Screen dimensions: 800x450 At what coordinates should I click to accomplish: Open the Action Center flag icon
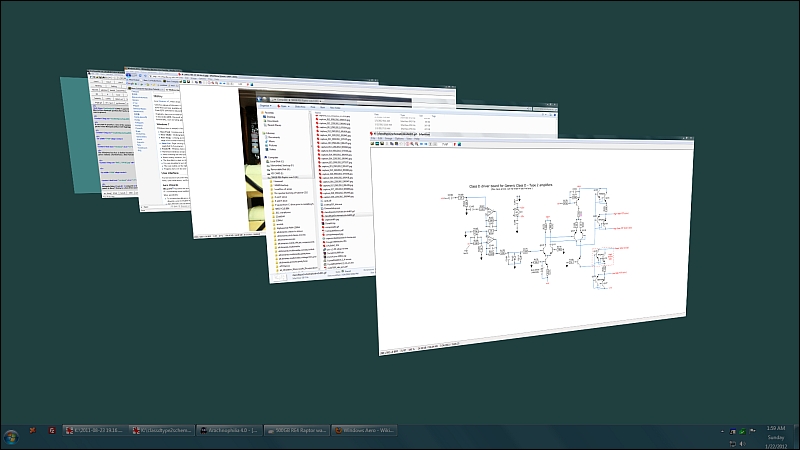pyautogui.click(x=753, y=431)
